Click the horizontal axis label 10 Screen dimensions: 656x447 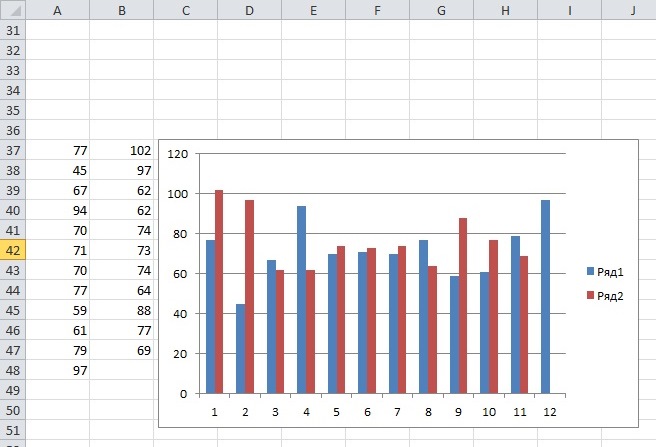(x=489, y=412)
